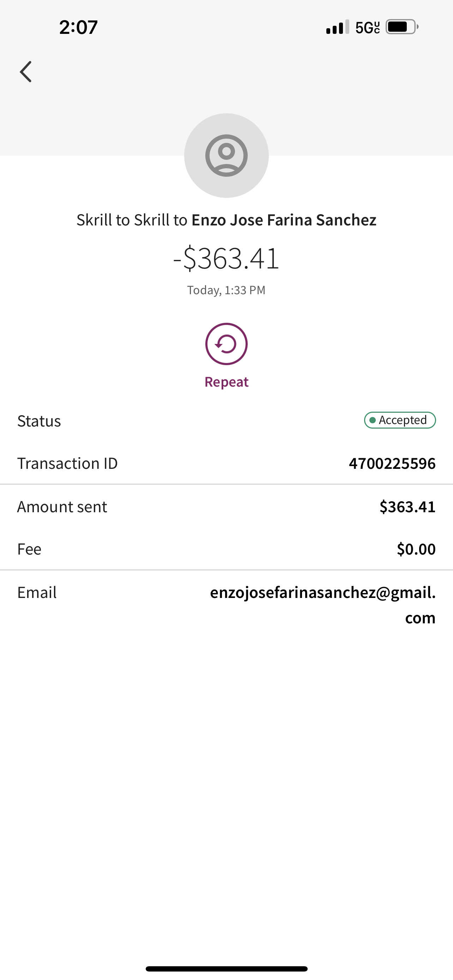
Task: Tap the Today, 1:33 PM timestamp
Action: click(226, 290)
